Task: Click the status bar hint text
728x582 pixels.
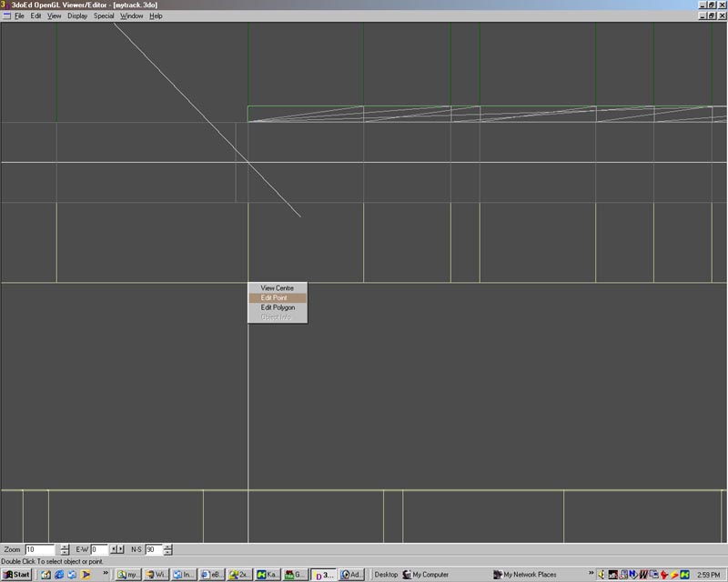Action: click(52, 562)
